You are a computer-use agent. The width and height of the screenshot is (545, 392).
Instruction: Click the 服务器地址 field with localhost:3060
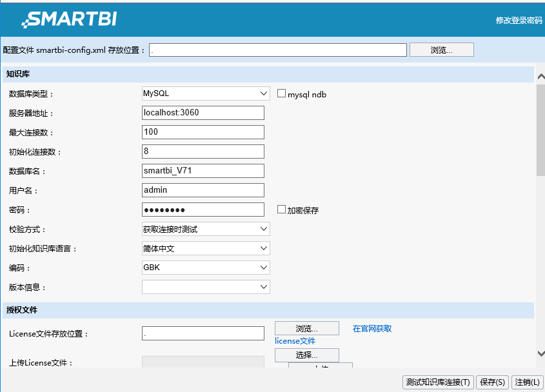coord(203,113)
